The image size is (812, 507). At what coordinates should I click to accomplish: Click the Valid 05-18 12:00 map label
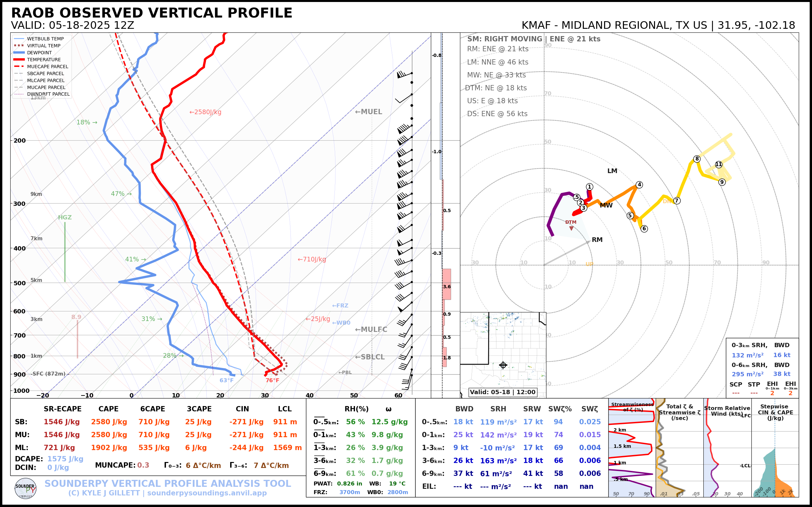click(x=502, y=392)
